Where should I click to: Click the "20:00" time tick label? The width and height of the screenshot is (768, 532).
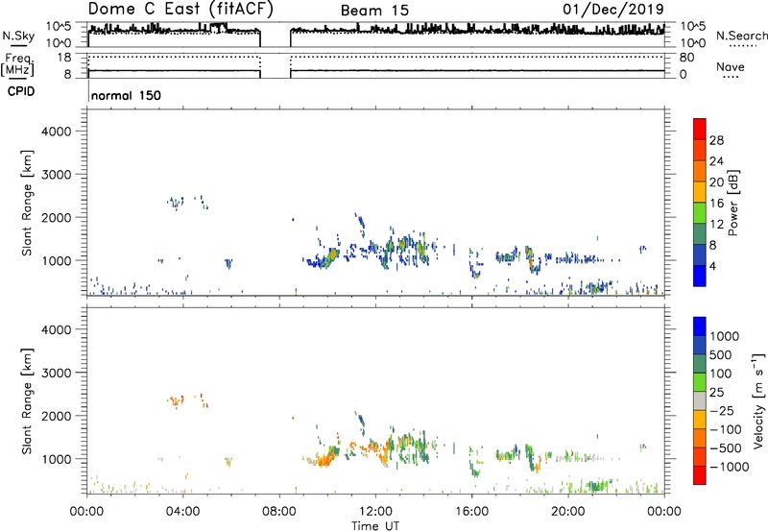(x=567, y=512)
